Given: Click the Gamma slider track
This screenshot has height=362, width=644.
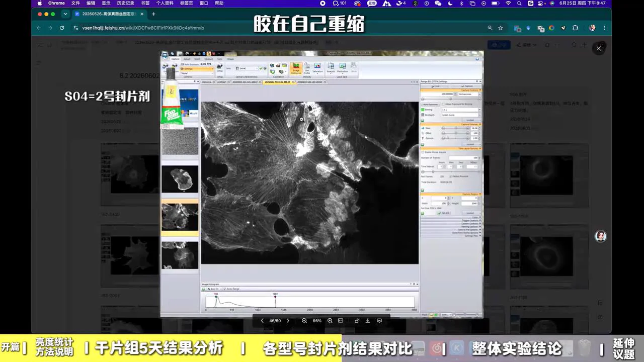Looking at the screenshot, I should (455, 138).
